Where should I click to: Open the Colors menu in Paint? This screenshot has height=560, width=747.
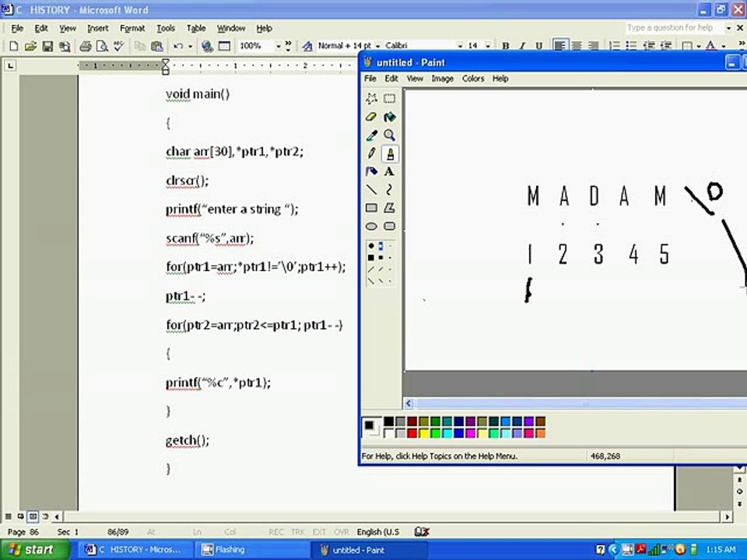[x=472, y=79]
